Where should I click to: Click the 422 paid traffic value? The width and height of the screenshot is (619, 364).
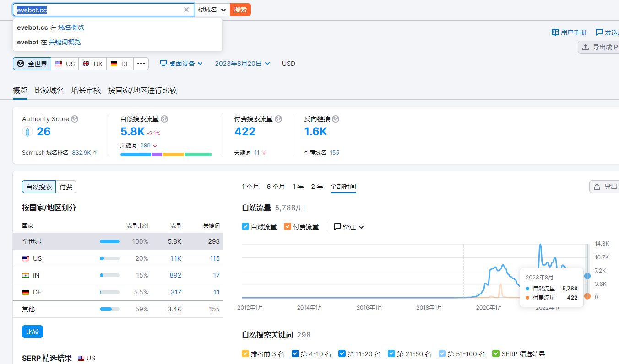coord(245,132)
